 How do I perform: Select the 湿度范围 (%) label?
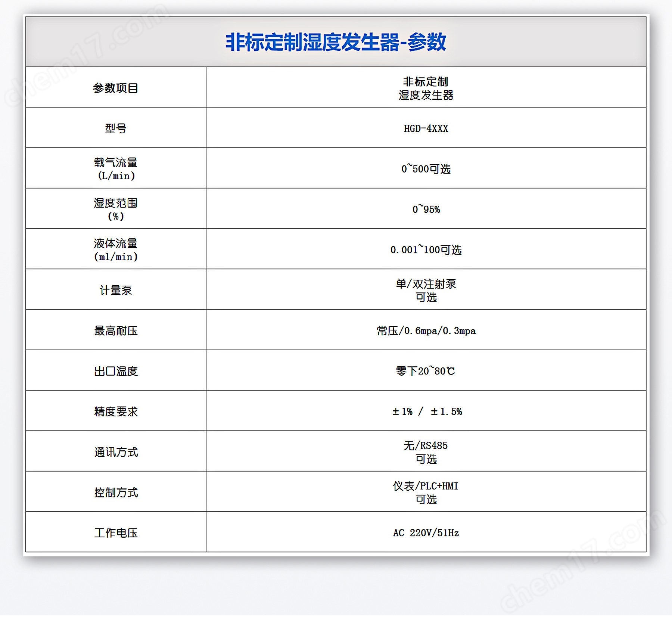click(x=116, y=209)
